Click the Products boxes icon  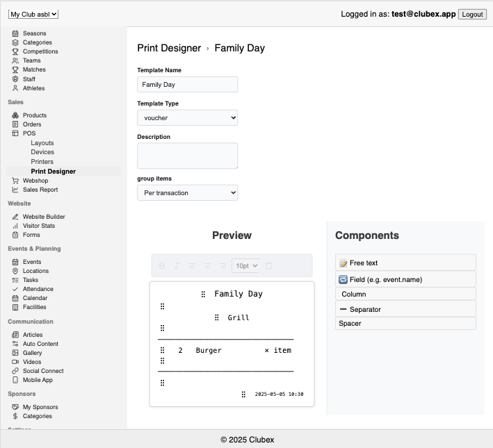(15, 115)
